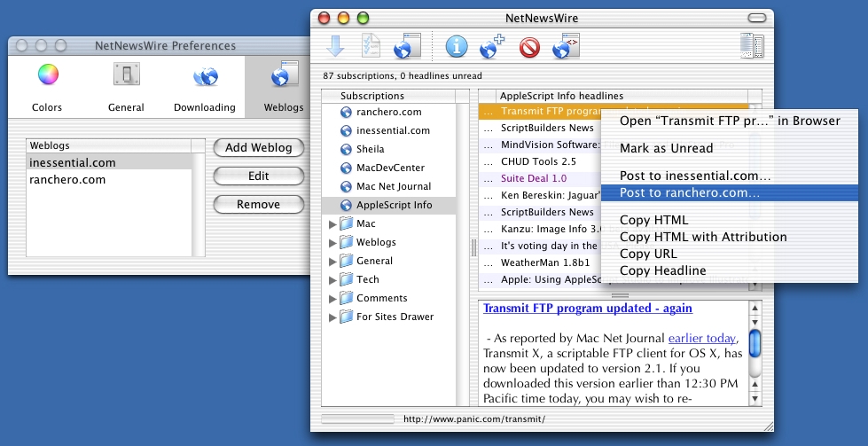The width and height of the screenshot is (868, 446).
Task: Choose Mark as Unread menu item
Action: point(730,148)
